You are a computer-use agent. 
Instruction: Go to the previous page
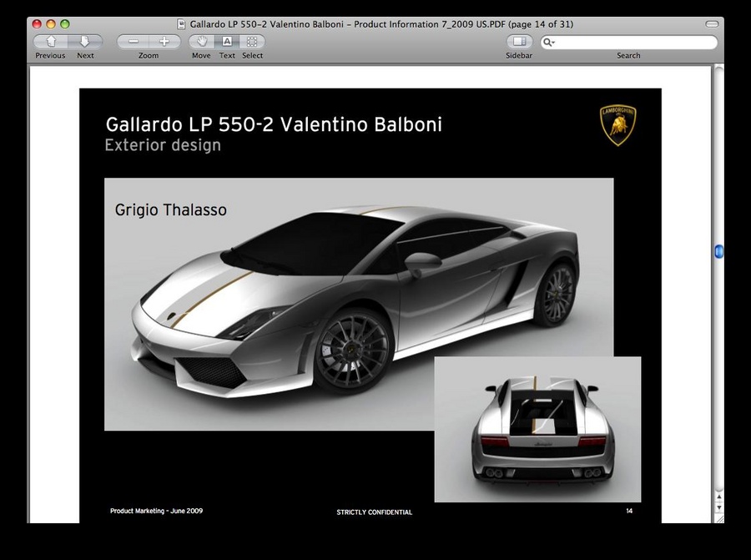point(51,42)
